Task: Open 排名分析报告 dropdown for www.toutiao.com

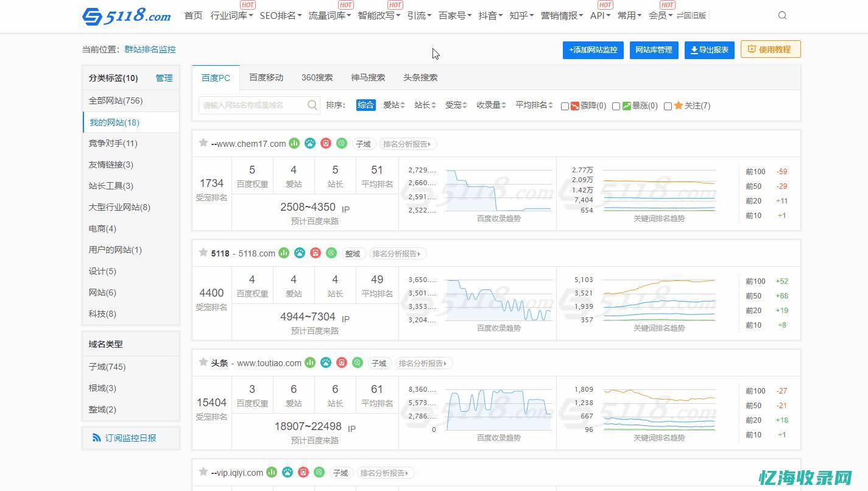Action: [424, 363]
